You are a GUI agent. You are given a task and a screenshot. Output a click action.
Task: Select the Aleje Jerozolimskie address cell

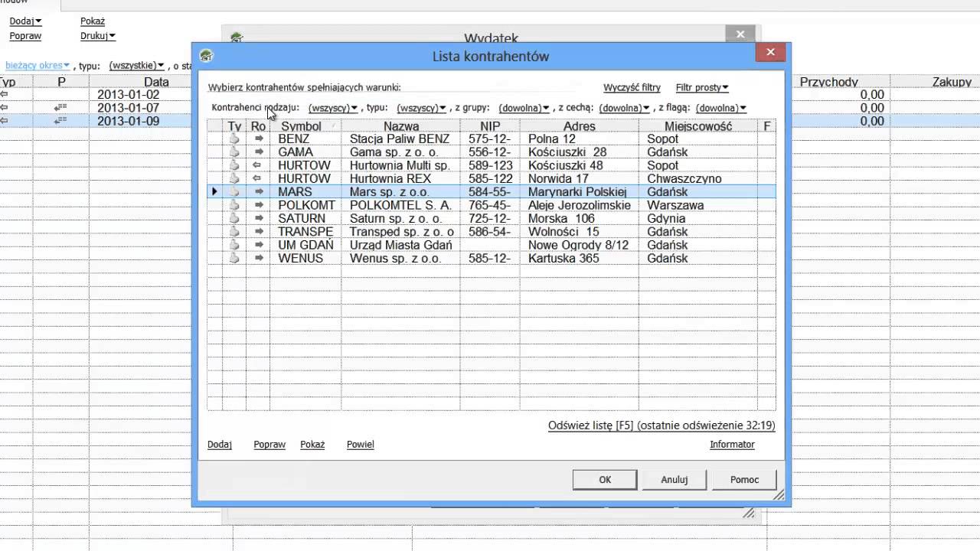[x=580, y=205]
